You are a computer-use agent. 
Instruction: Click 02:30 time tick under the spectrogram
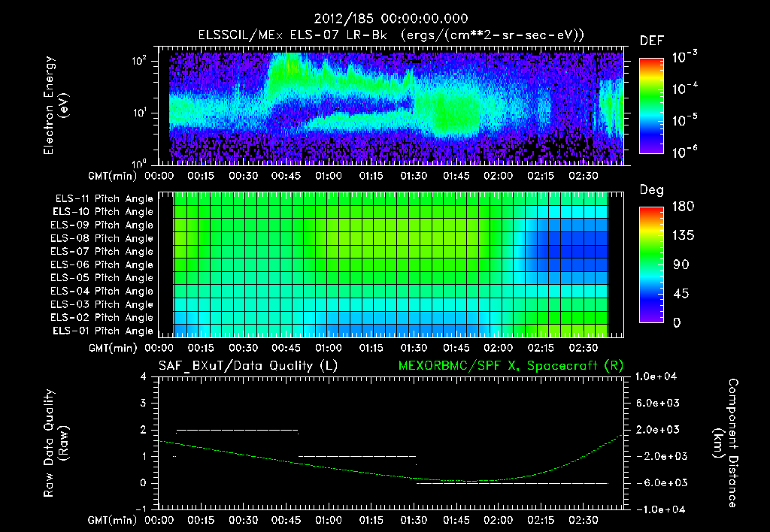point(584,176)
